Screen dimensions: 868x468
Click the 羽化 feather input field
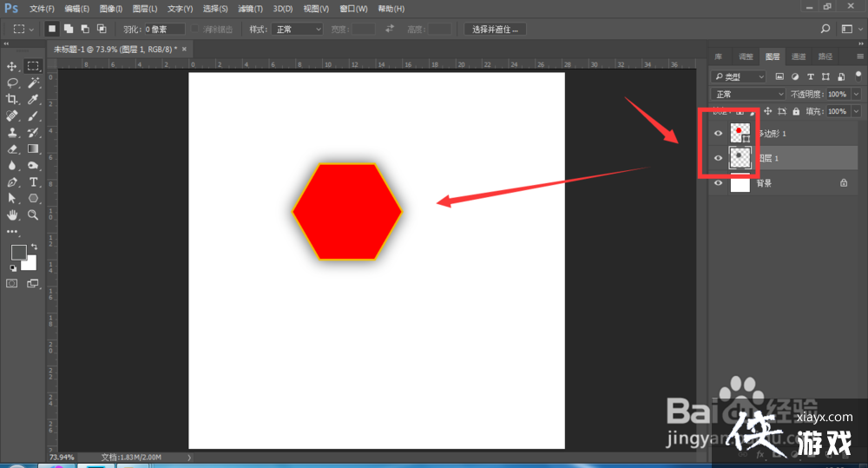tap(164, 29)
